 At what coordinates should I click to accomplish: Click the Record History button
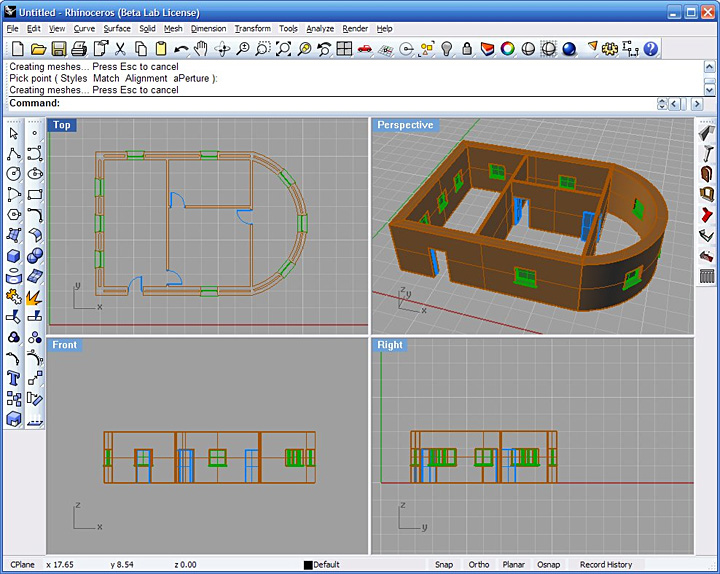(606, 564)
